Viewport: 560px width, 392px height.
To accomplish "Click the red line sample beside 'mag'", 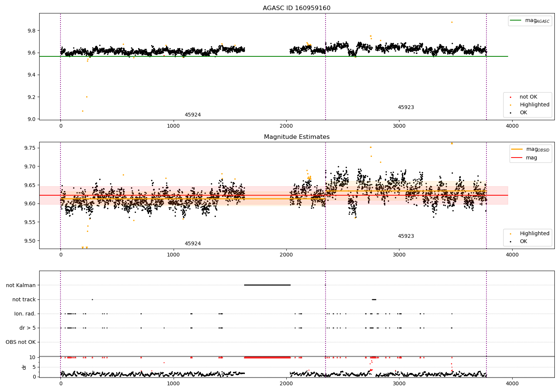I will [x=517, y=158].
